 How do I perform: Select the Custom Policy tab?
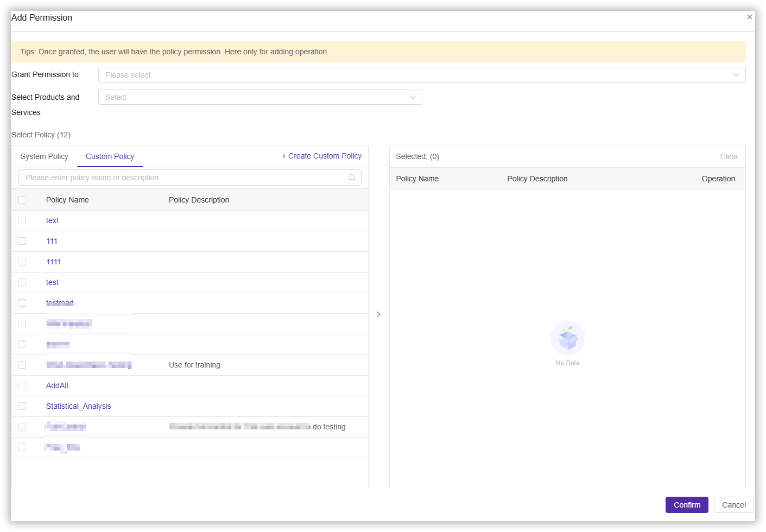[110, 156]
